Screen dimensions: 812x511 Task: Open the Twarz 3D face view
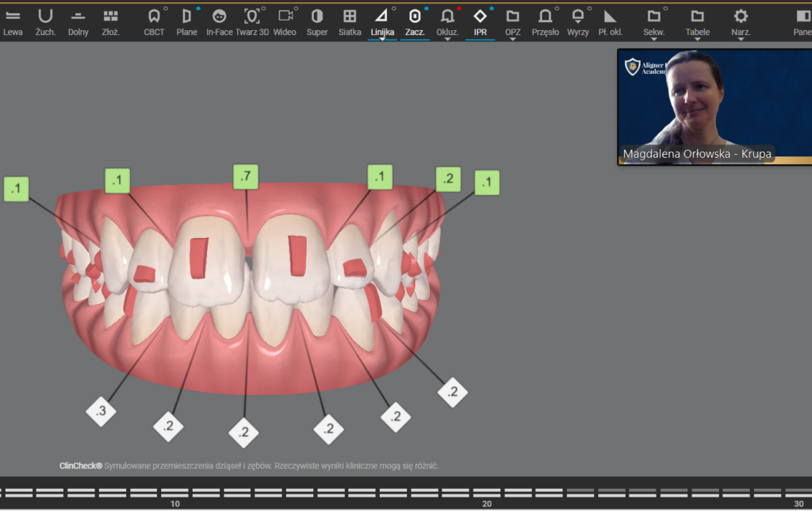tap(251, 21)
